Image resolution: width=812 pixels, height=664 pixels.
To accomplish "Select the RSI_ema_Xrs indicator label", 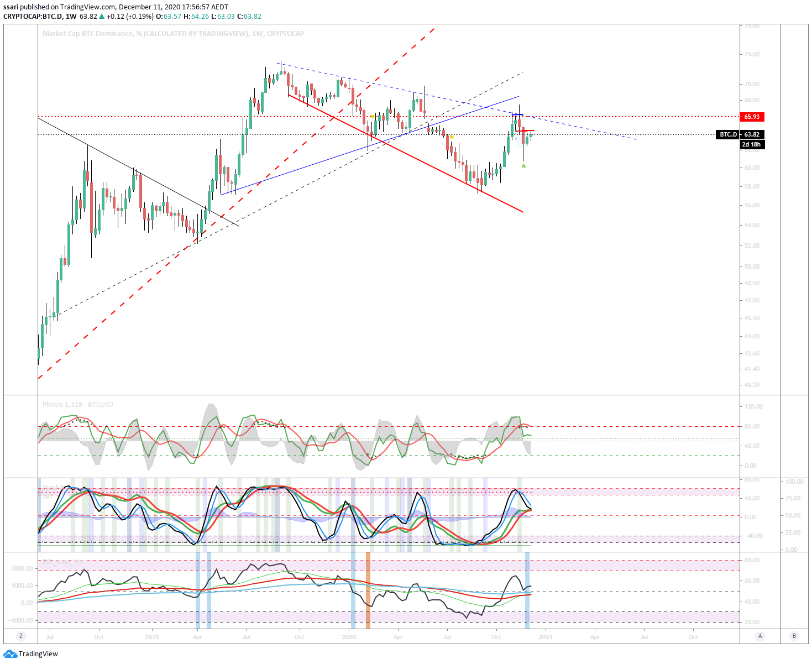I will tap(65, 562).
